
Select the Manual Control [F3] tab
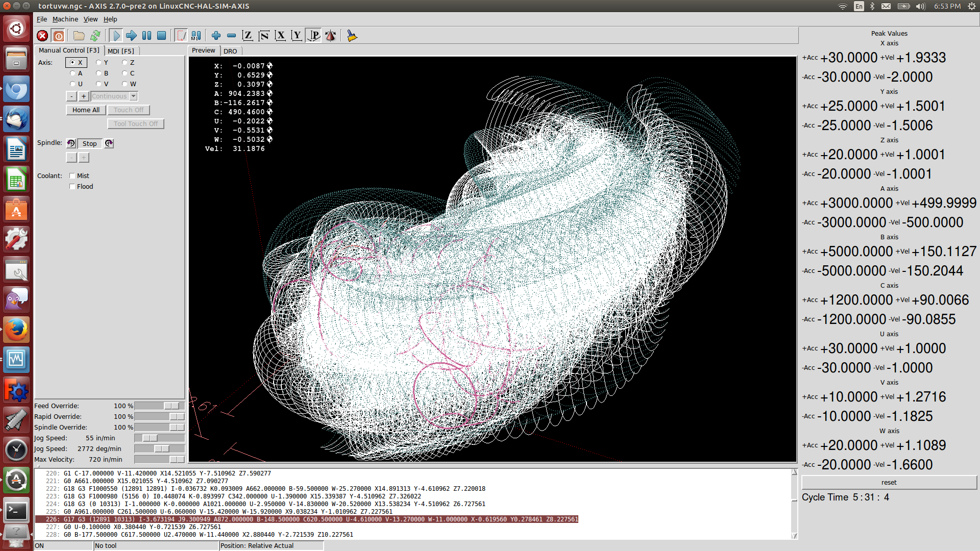tap(69, 51)
